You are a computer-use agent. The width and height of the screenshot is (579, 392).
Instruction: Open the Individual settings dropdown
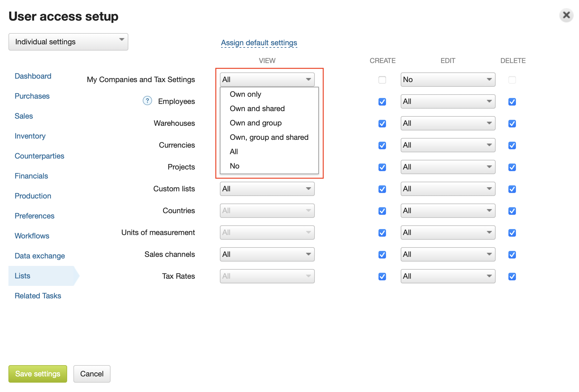68,42
